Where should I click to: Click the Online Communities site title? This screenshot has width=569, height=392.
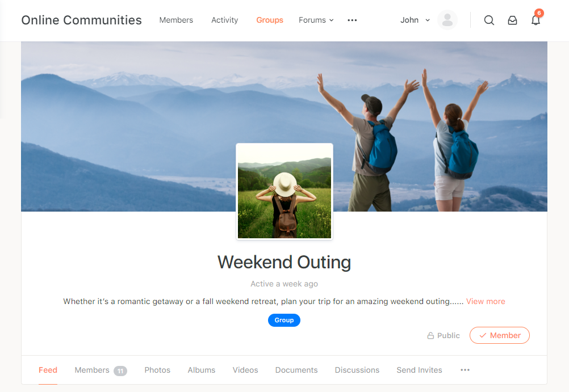coord(81,20)
